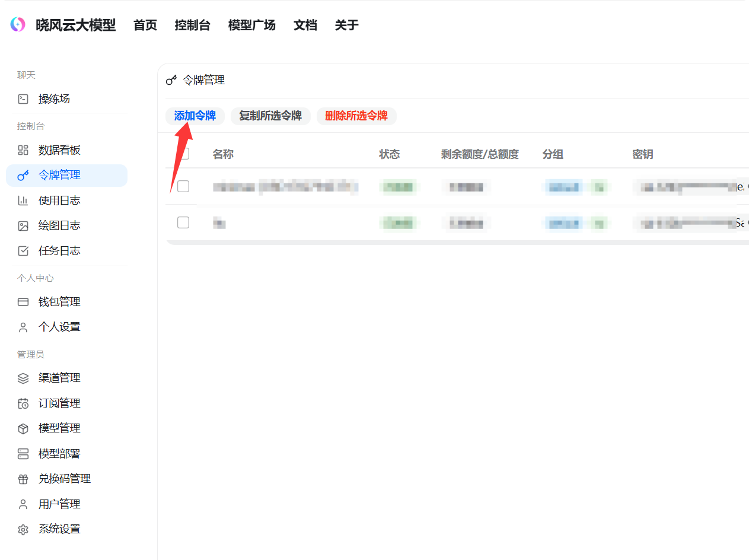
Task: Click the 兑换码管理 gift icon
Action: point(23,479)
